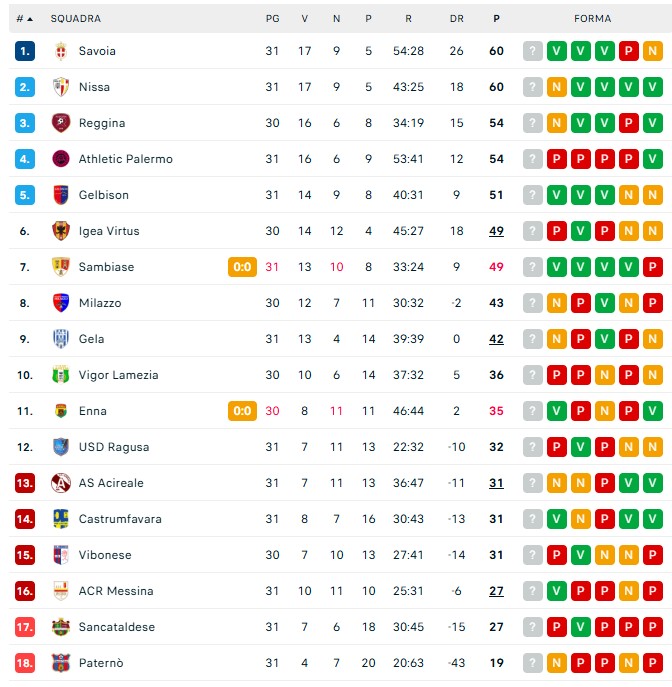Click the Reggina club logo
This screenshot has width=672, height=687.
(61, 123)
